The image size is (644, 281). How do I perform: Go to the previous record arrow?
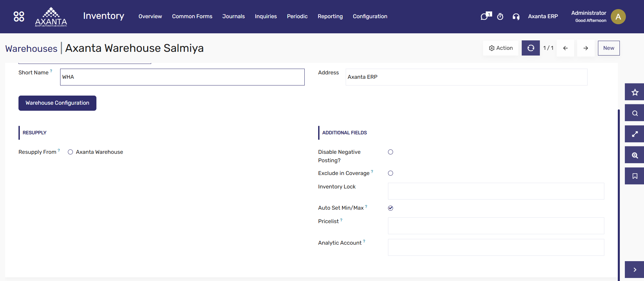(x=565, y=48)
